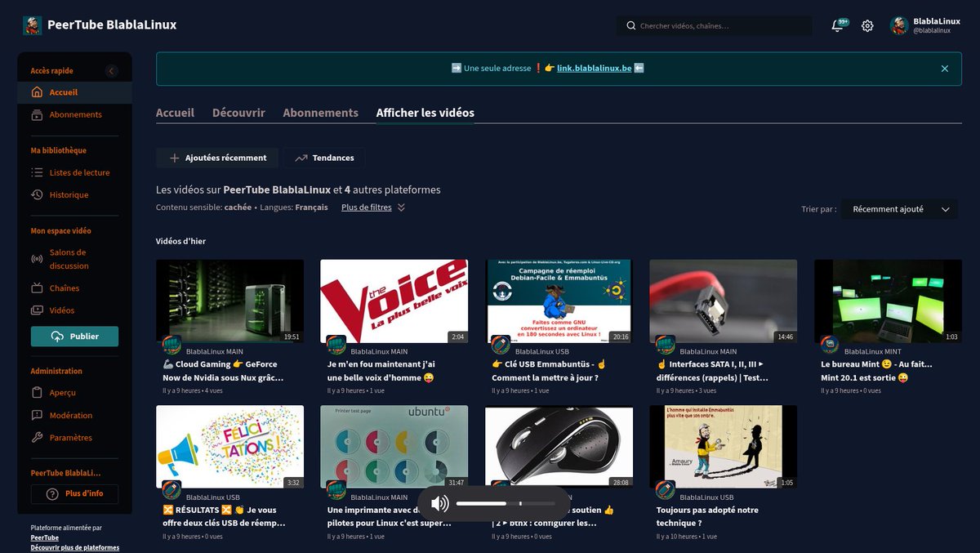Viewport: 980px width, 553px height.
Task: Expand Plus de filtres
Action: point(373,207)
